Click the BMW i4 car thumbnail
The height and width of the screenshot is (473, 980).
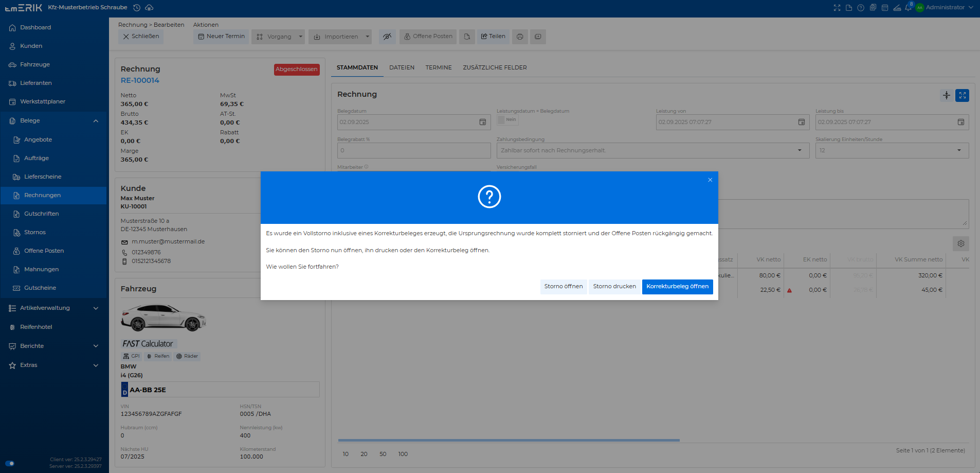click(164, 318)
